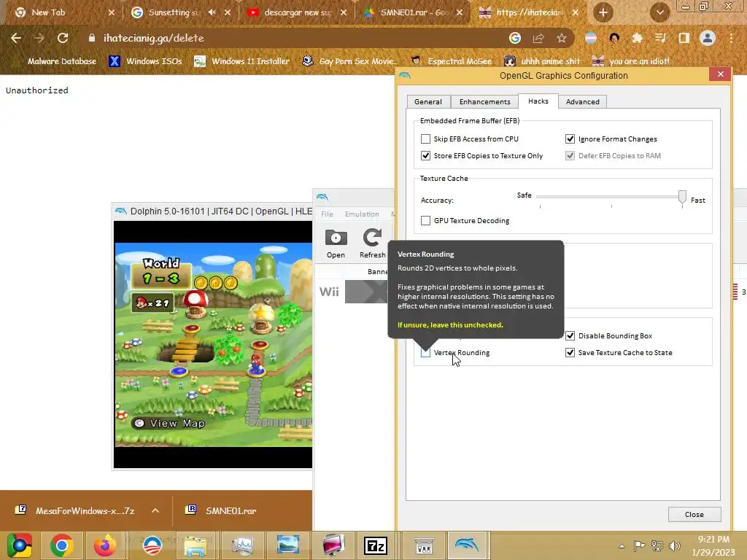Close the Graphics Configuration dialog via Close button
The image size is (747, 560).
tap(694, 514)
